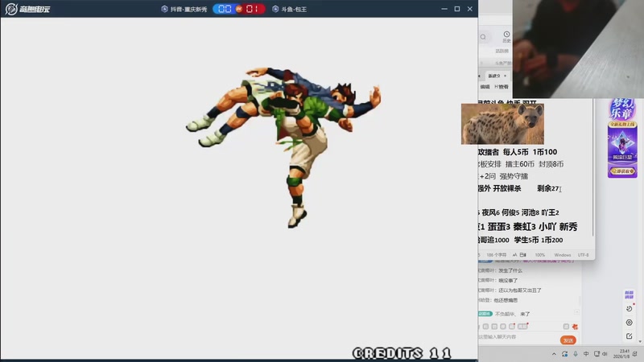Image resolution: width=644 pixels, height=362 pixels.
Task: Click the chat message 包还想编图
Action: coord(506,300)
